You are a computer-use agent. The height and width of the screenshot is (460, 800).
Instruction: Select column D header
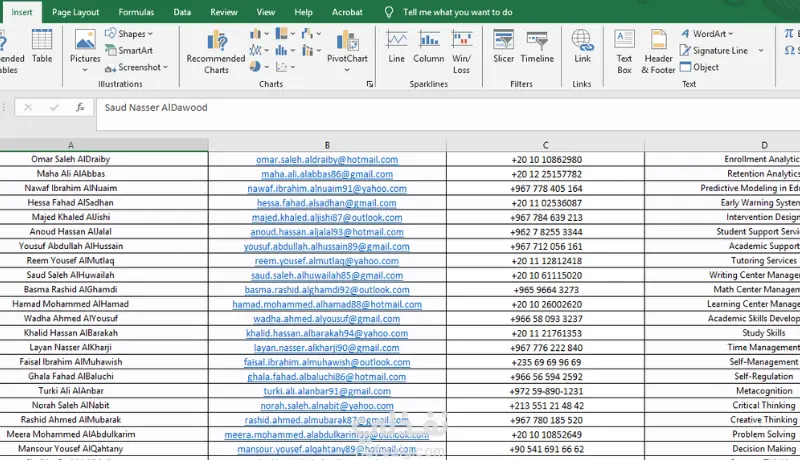click(722, 145)
